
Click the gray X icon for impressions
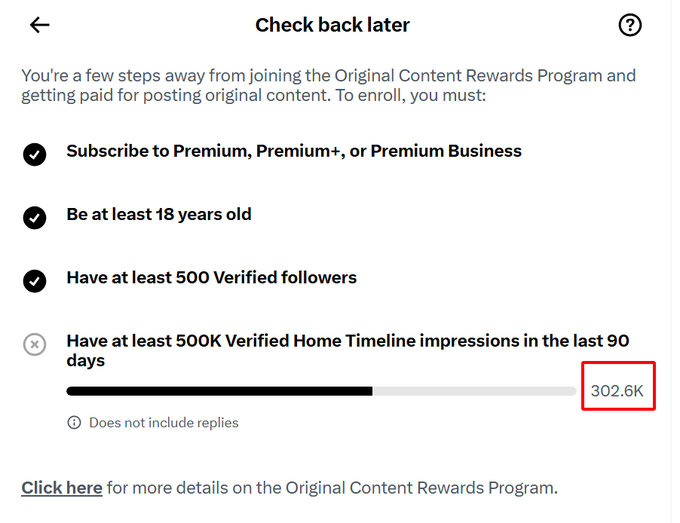click(35, 344)
